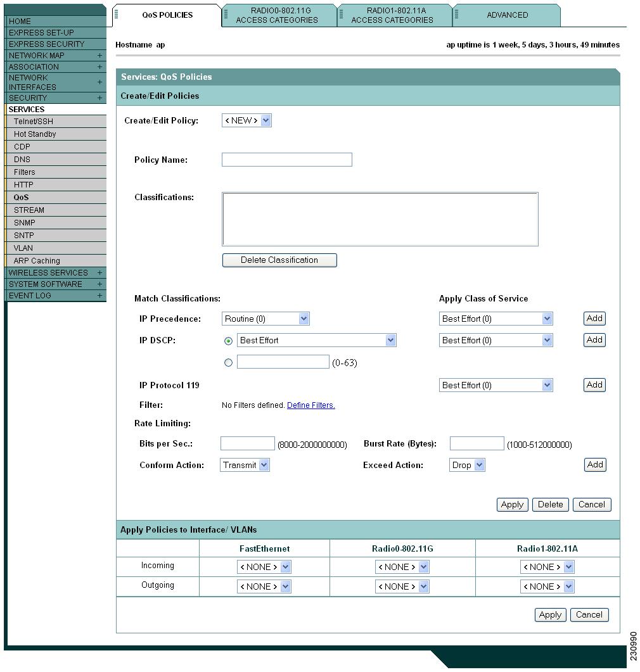Expand the SECURITY plus icon
640x672 pixels.
pos(99,98)
